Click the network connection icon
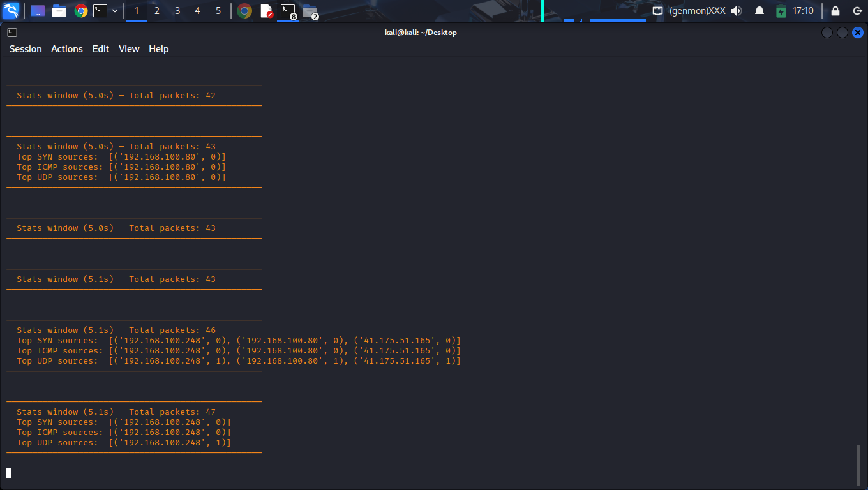Screen dimensions: 868x490 click(x=657, y=11)
